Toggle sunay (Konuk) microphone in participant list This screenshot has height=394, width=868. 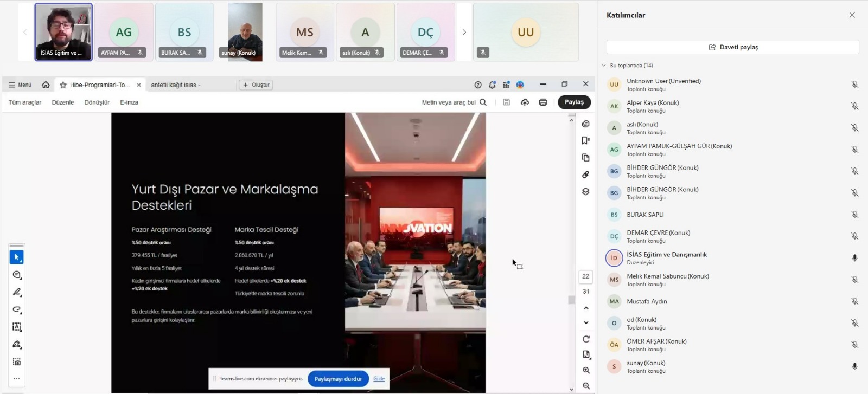click(854, 366)
